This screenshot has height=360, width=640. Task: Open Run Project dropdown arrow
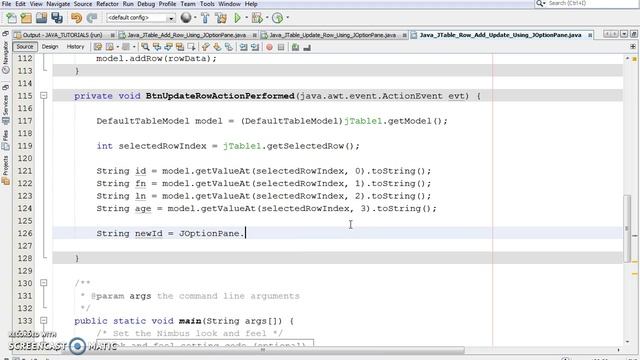click(246, 18)
